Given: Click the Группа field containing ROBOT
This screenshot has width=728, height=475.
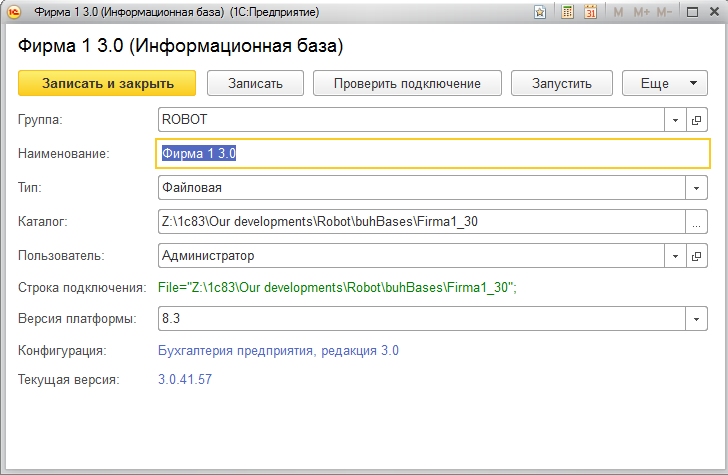Looking at the screenshot, I should 411,120.
